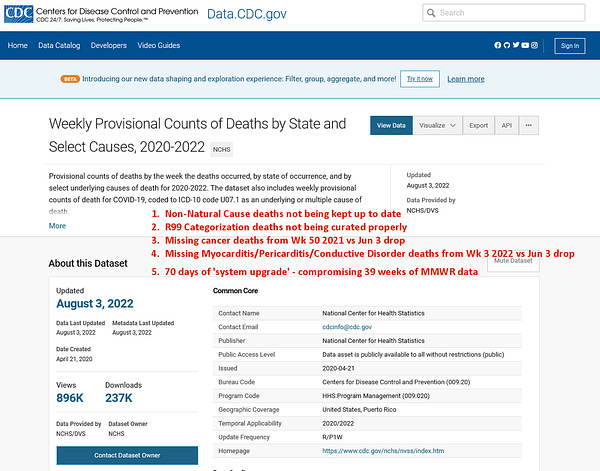Expand description with More link
The width and height of the screenshot is (600, 471).
[57, 226]
